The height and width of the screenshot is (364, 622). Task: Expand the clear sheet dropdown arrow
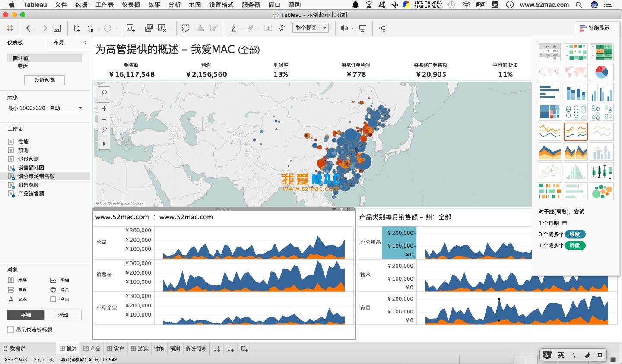tap(171, 28)
